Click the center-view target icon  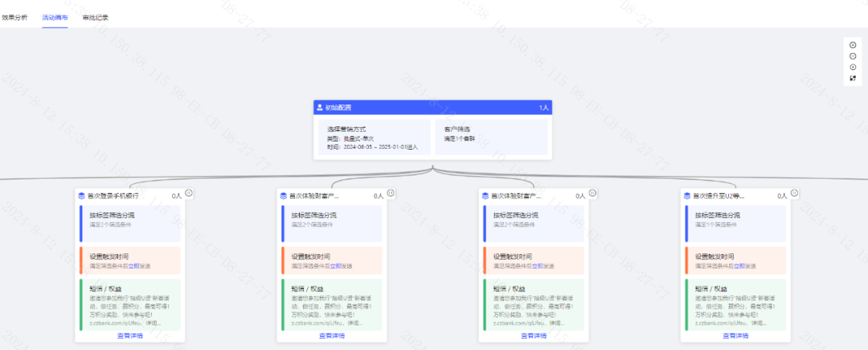tap(853, 67)
